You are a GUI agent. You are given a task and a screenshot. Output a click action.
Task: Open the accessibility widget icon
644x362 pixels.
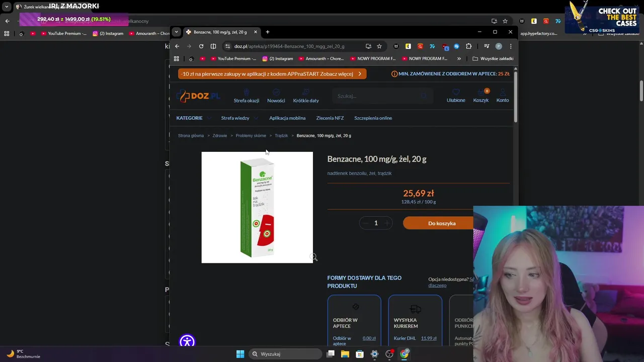point(187,342)
